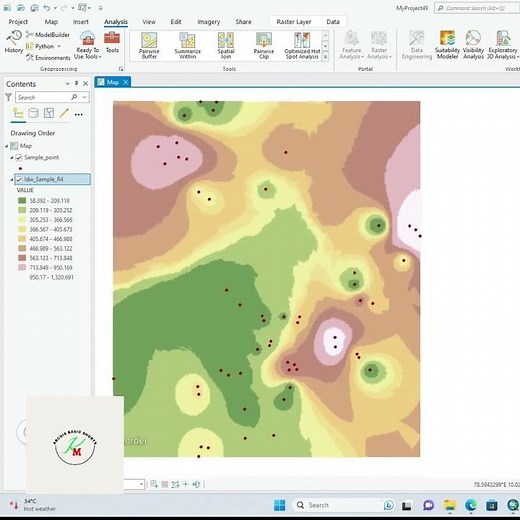
Task: Switch to List By Editing view
Action: tap(64, 113)
